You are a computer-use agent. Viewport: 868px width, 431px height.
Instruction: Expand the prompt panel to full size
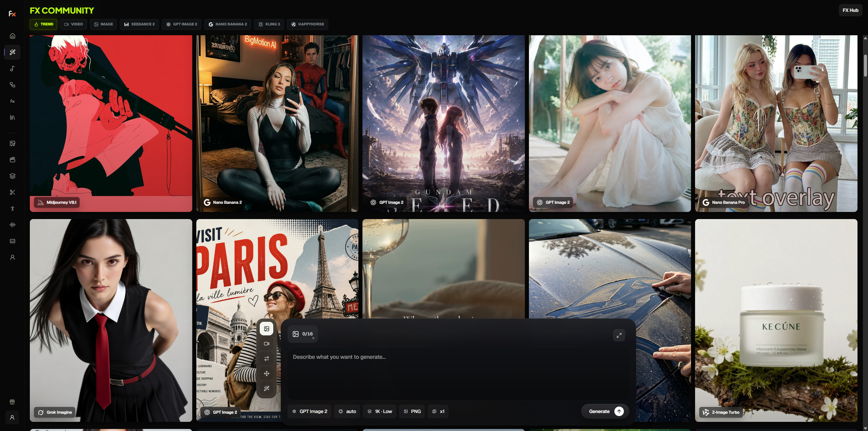tap(619, 335)
